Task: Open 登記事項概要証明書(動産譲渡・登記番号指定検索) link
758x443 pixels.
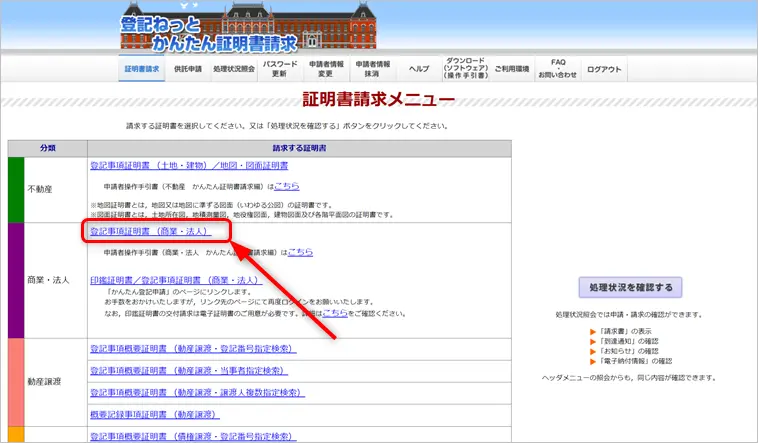Action: point(193,349)
